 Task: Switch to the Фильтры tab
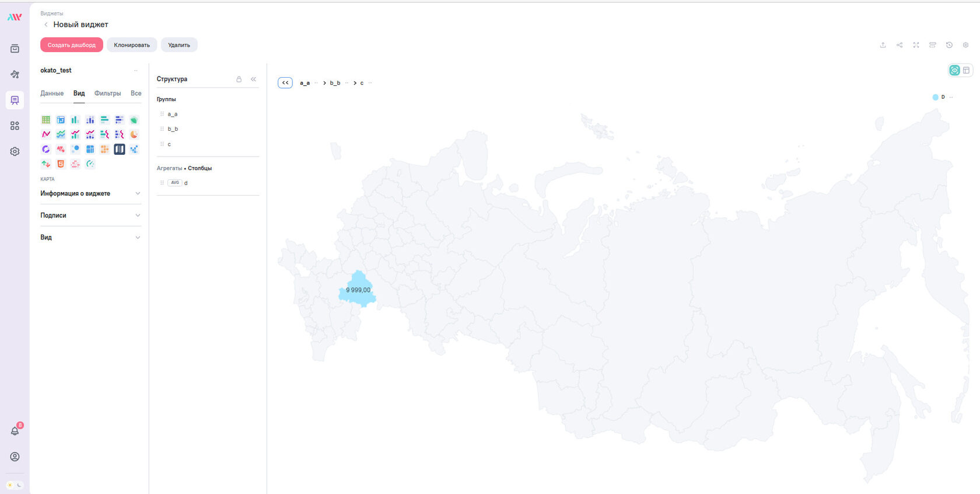point(107,93)
